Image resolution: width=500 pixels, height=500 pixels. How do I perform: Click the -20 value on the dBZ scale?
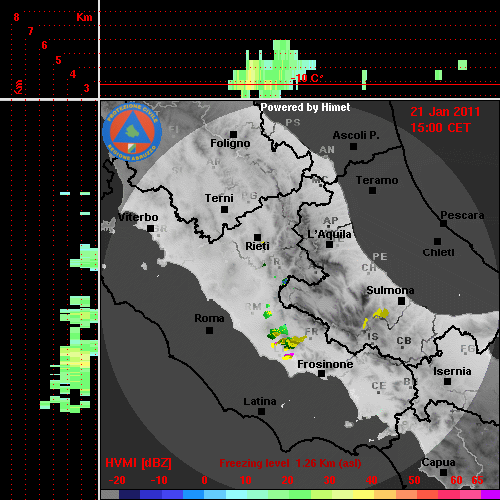(117, 480)
